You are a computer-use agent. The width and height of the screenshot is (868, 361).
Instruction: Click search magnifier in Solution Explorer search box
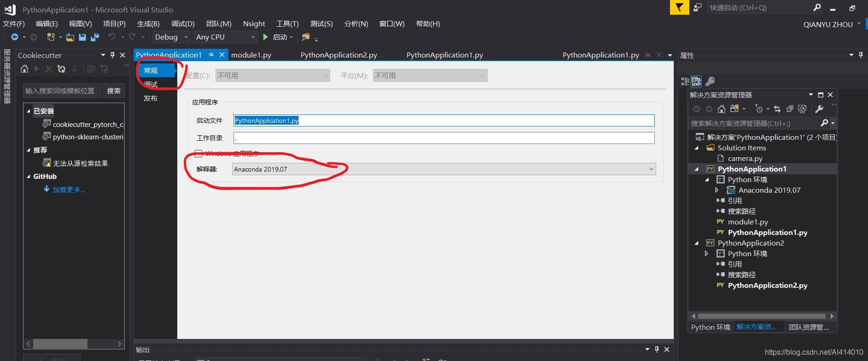click(x=825, y=123)
